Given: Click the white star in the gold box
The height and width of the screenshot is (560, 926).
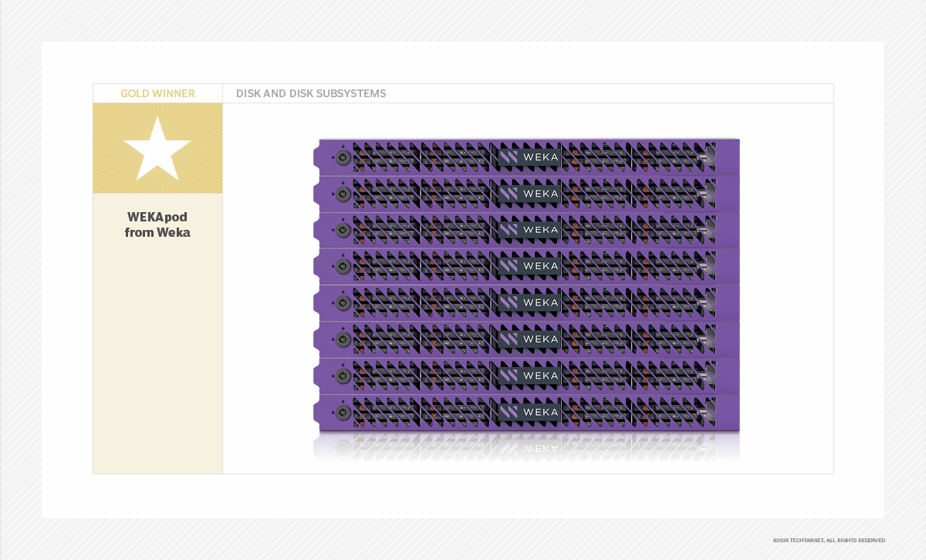Looking at the screenshot, I should [x=157, y=148].
